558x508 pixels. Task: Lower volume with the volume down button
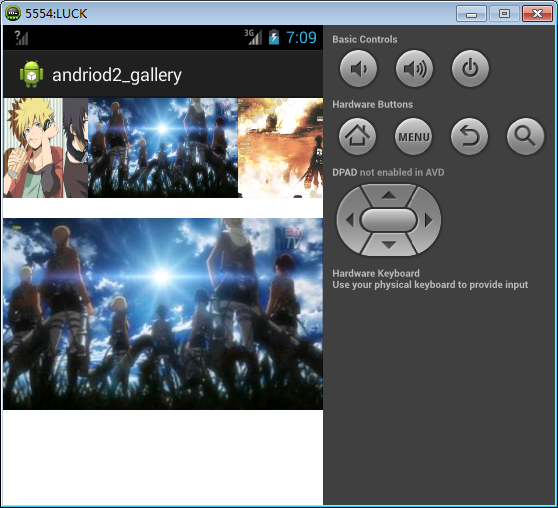[358, 68]
